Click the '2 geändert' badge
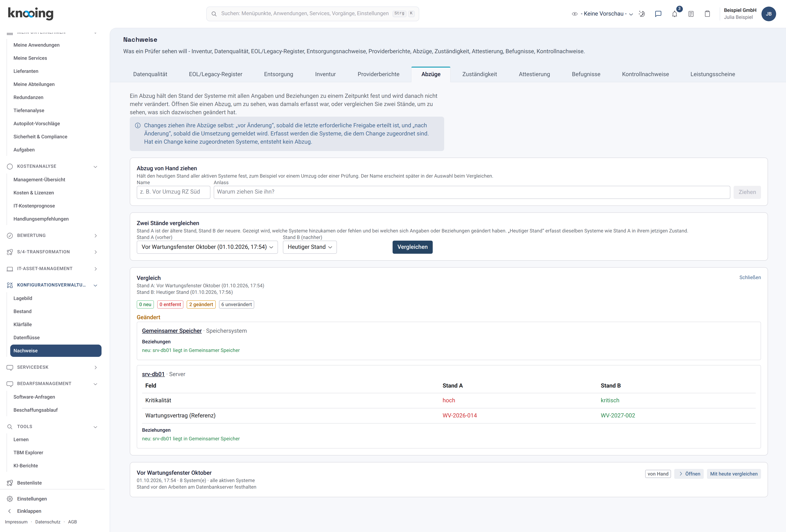 pyautogui.click(x=201, y=304)
